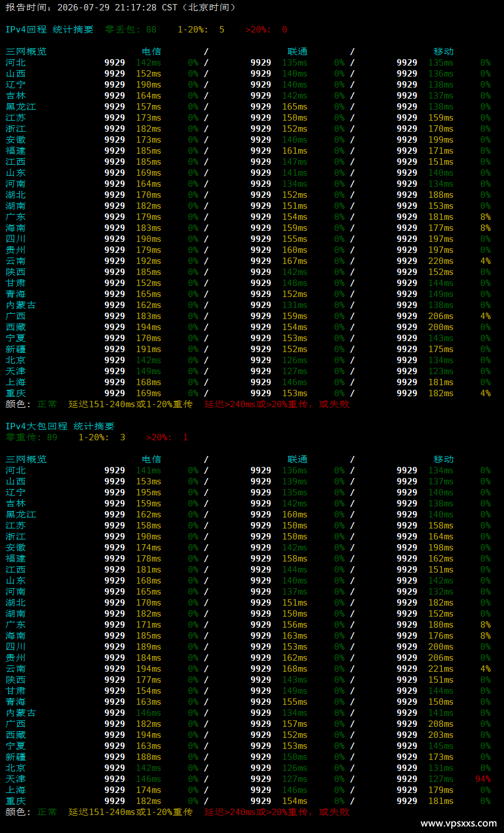The width and height of the screenshot is (504, 833).
Task: Click the red 94% loss value for 天津 移动
Action: [483, 779]
